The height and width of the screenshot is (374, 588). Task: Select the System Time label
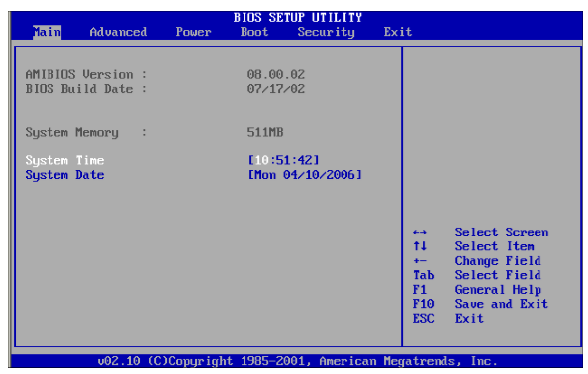click(64, 161)
